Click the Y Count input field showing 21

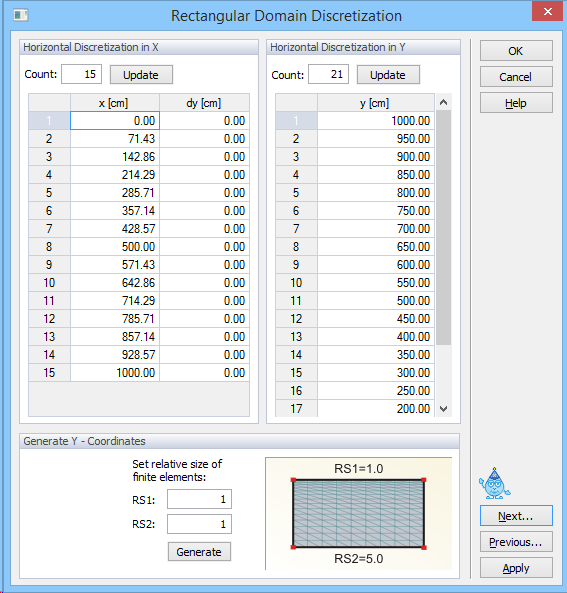coord(328,74)
